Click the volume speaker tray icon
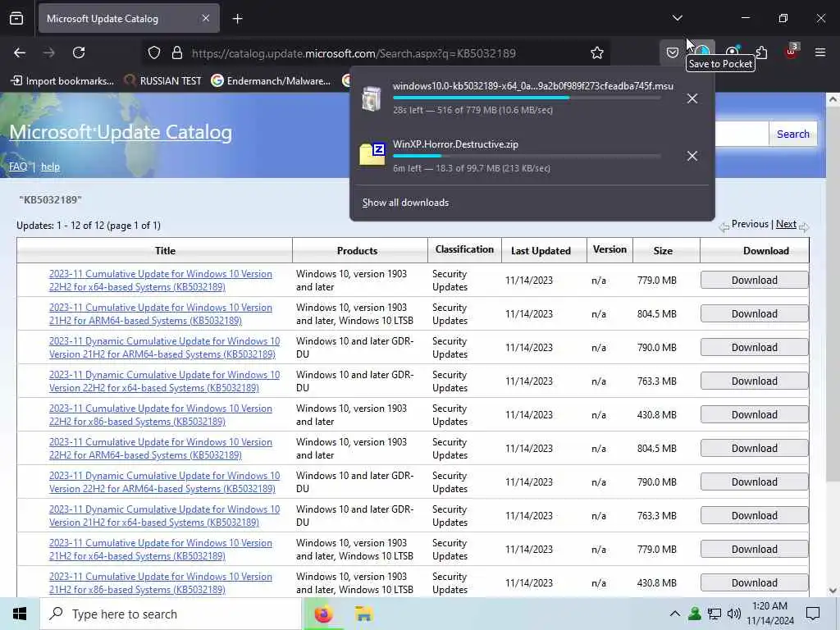840x630 pixels. click(x=734, y=614)
